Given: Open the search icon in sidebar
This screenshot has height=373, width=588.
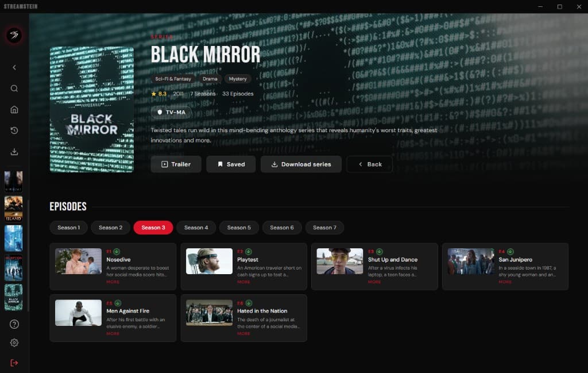Looking at the screenshot, I should pyautogui.click(x=14, y=89).
